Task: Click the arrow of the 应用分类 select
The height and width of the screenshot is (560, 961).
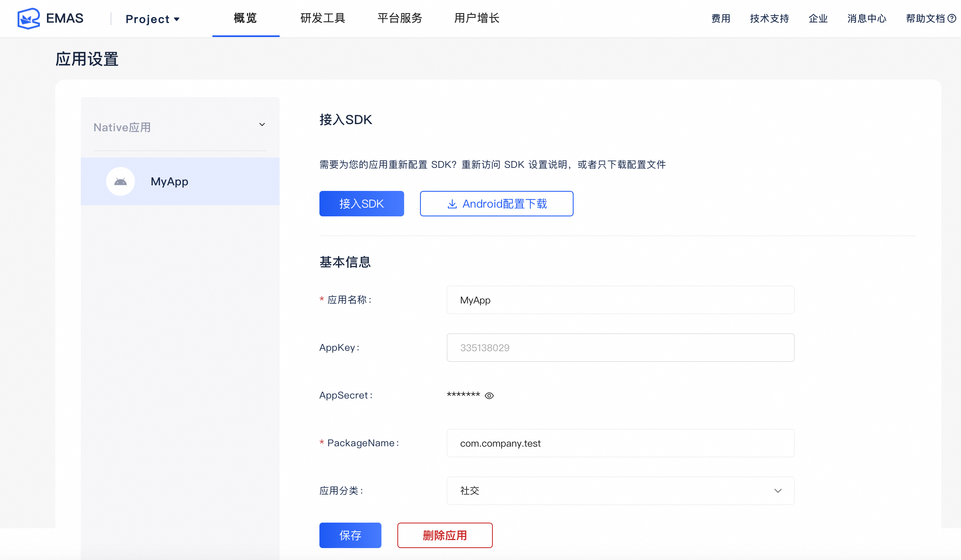Action: click(x=778, y=491)
